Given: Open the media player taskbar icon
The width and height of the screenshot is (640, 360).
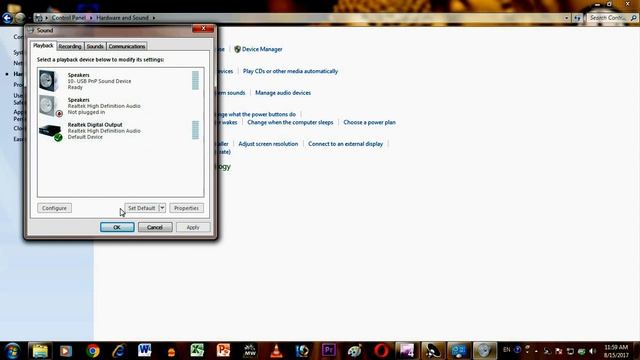Looking at the screenshot, I should coord(66,351).
